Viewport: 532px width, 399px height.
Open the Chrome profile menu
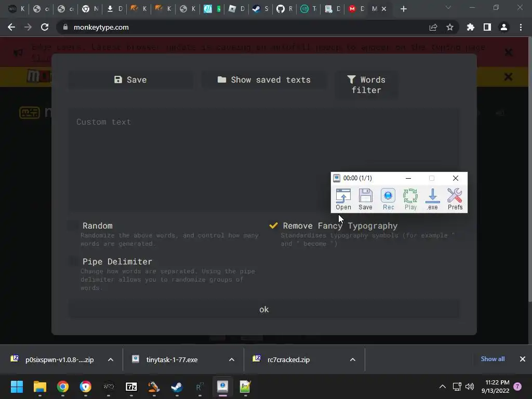pos(504,27)
